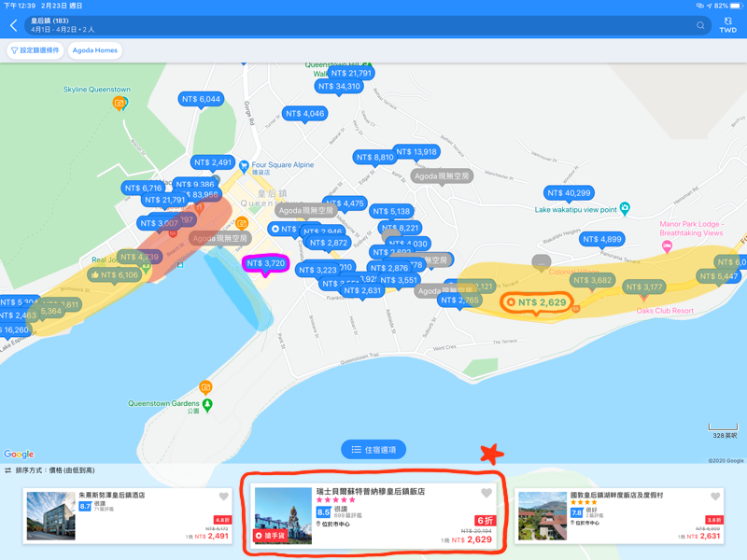Favorite the 瑞士貝爾蘇特 hotel with heart
747x560 pixels.
(x=486, y=493)
